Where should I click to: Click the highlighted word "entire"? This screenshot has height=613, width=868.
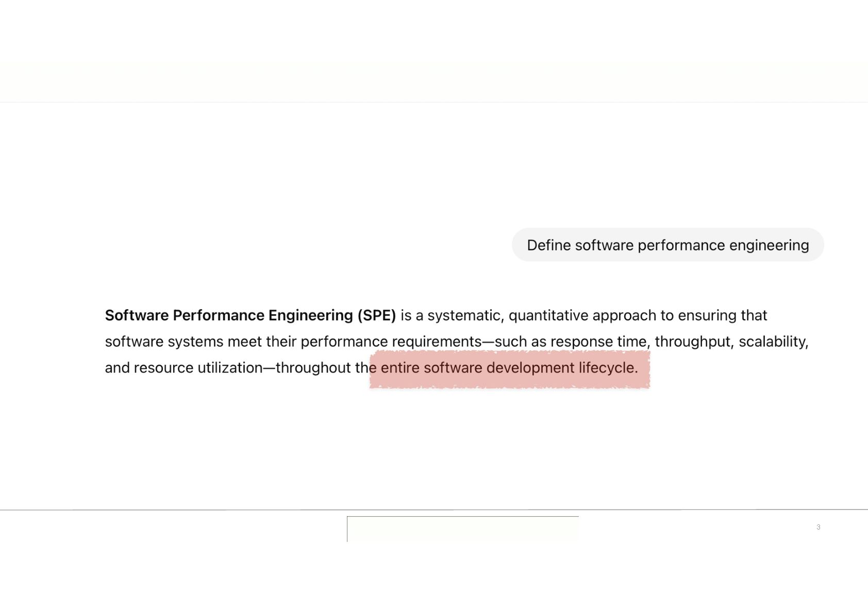coord(400,368)
